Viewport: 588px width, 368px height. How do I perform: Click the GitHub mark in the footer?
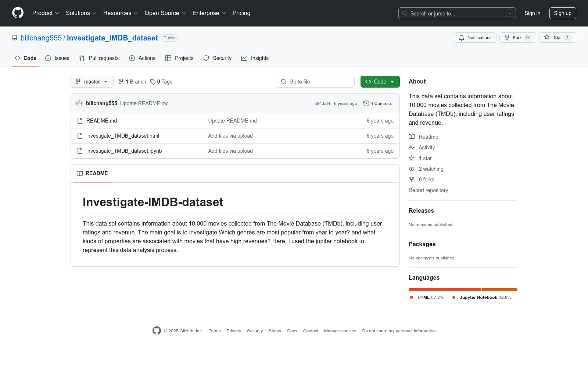click(157, 331)
